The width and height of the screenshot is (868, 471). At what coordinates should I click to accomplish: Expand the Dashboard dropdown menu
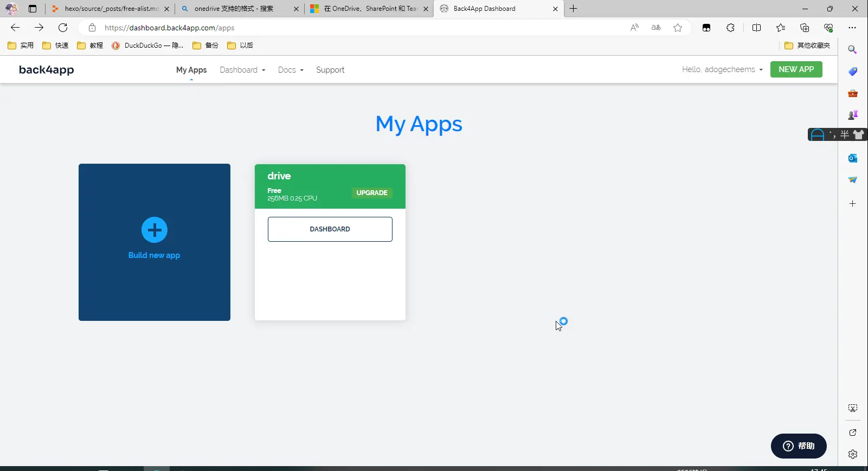[x=242, y=70]
